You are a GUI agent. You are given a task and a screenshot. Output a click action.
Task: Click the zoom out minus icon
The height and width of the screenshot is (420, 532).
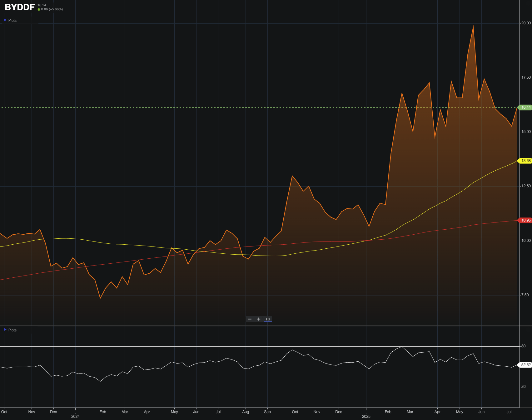point(250,319)
